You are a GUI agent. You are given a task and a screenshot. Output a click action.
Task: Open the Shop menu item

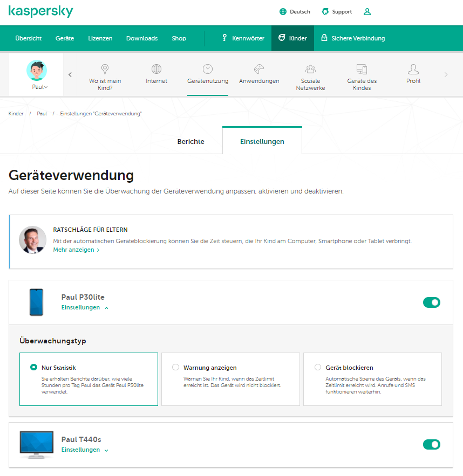point(179,38)
